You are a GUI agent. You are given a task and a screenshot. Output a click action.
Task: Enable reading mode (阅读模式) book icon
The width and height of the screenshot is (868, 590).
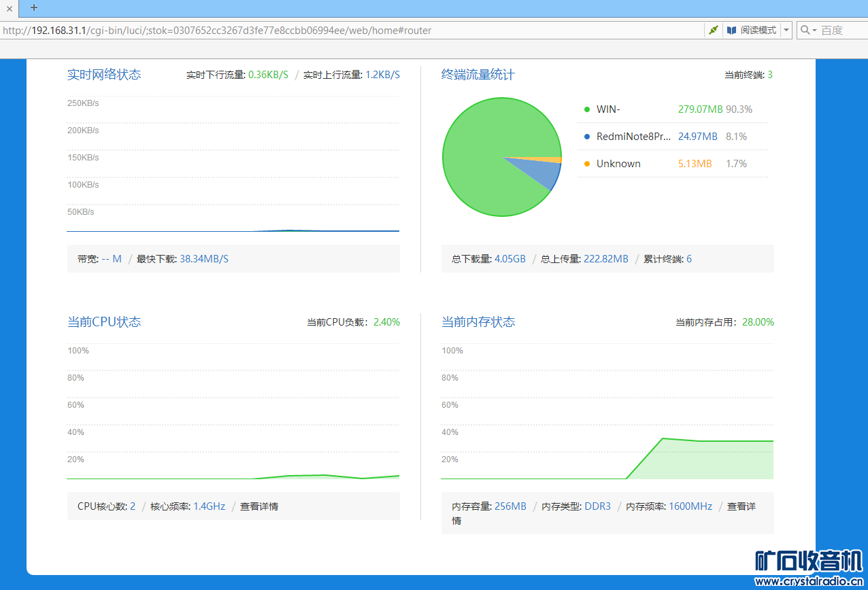coord(732,30)
